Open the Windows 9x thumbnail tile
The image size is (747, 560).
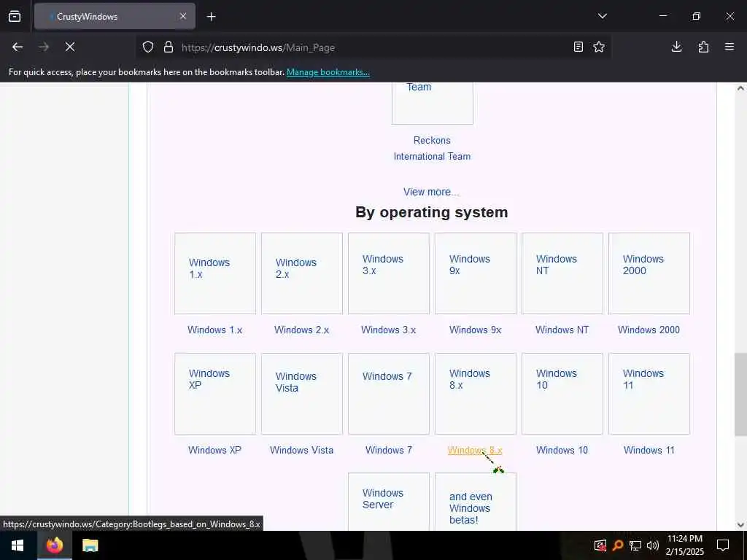(476, 273)
